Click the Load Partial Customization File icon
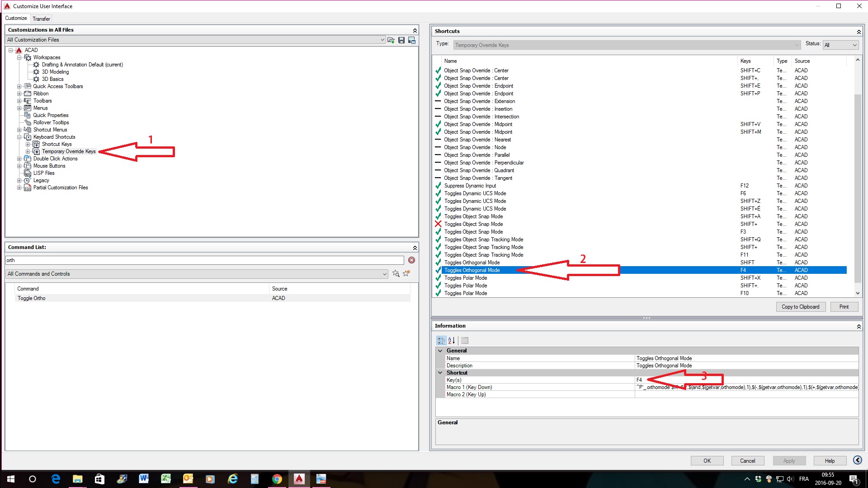This screenshot has width=868, height=488. point(391,40)
